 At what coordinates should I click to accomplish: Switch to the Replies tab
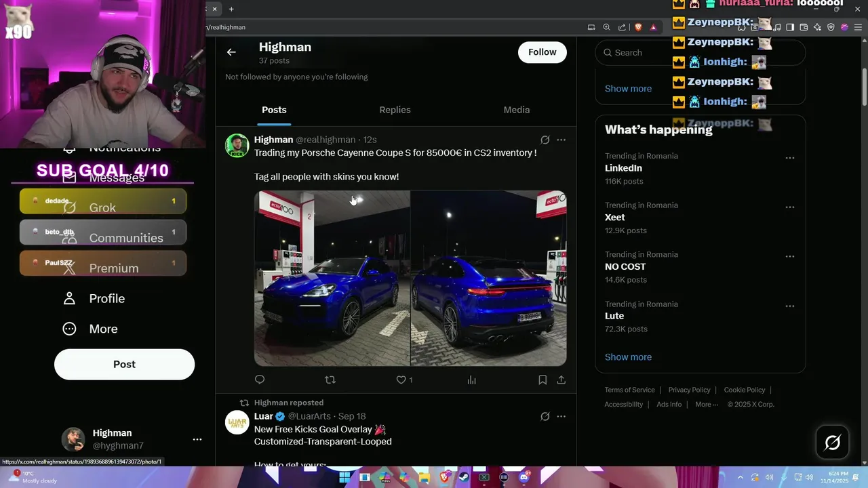click(395, 110)
